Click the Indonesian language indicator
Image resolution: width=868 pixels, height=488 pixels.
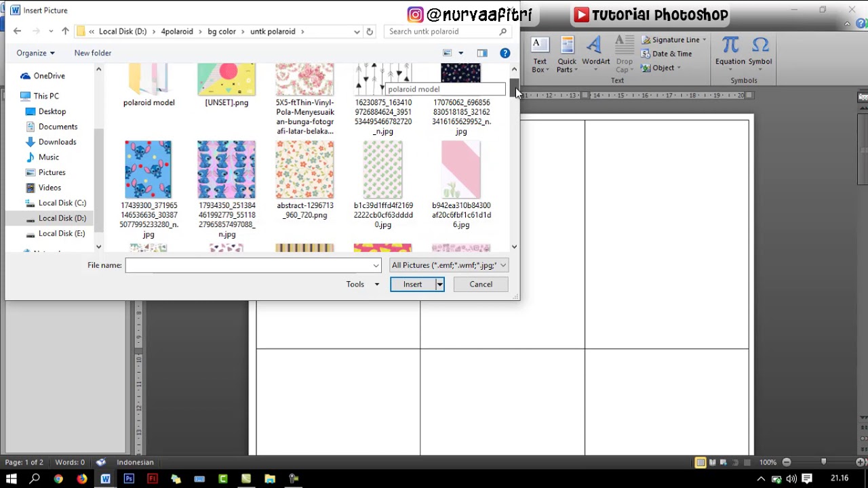point(135,462)
